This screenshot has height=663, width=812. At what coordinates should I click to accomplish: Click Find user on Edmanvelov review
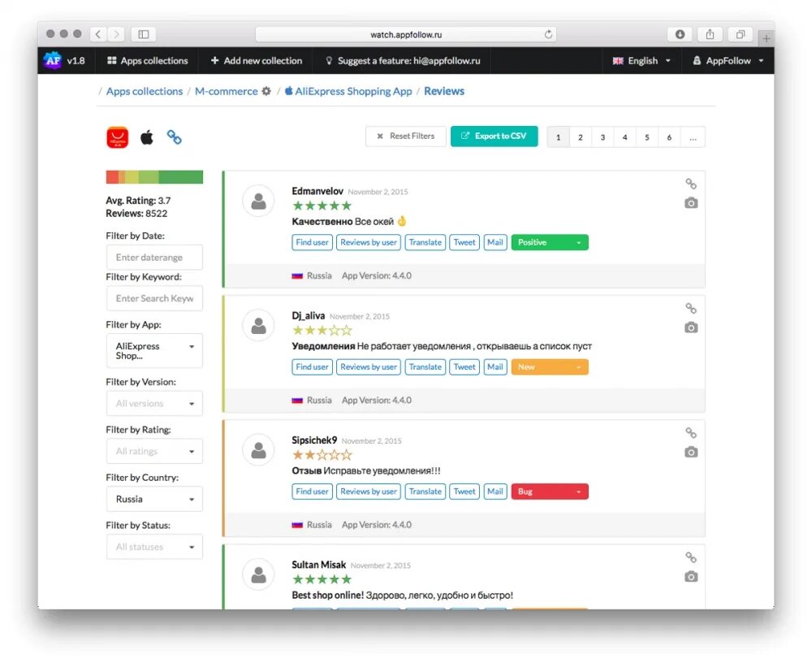point(313,242)
